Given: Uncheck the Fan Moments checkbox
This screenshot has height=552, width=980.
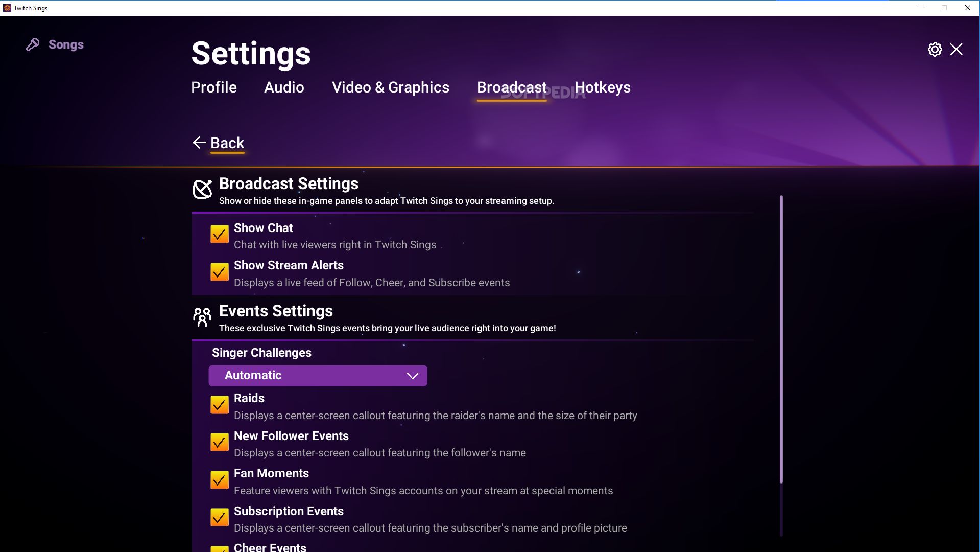Looking at the screenshot, I should tap(220, 480).
